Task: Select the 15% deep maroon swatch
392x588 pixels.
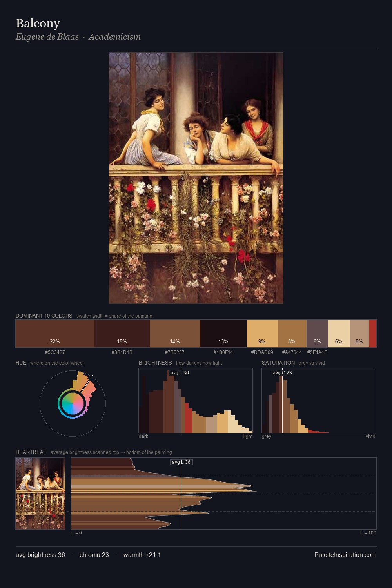Action: click(x=122, y=334)
